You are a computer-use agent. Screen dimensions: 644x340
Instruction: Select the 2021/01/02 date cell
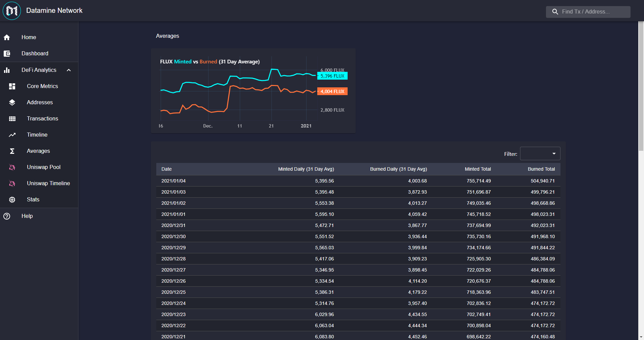pyautogui.click(x=173, y=203)
